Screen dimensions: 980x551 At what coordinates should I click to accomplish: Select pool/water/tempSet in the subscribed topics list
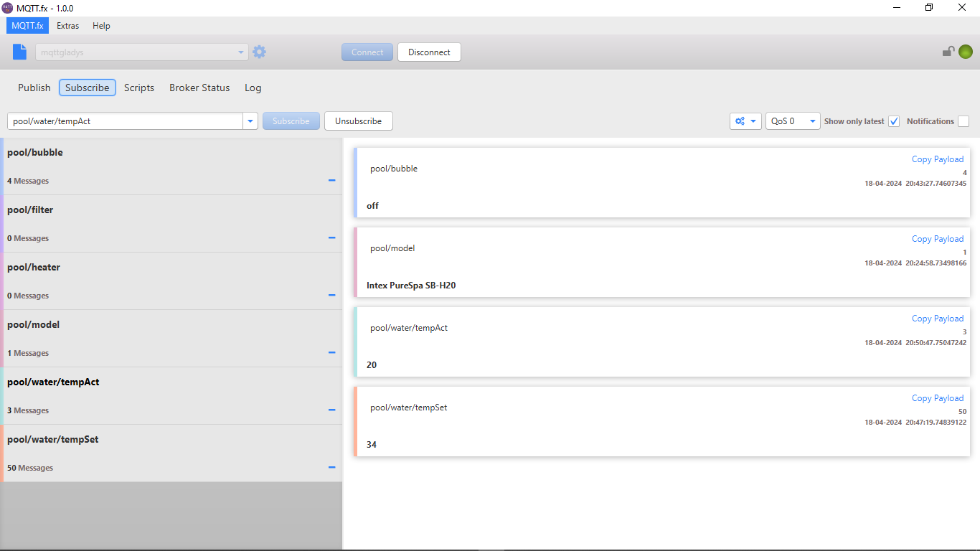[171, 453]
